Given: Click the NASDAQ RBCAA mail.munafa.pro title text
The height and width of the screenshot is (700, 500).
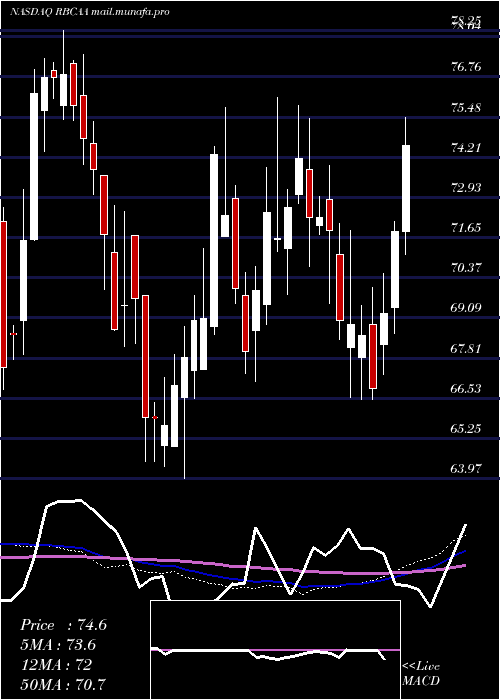Looking at the screenshot, I should pos(90,12).
